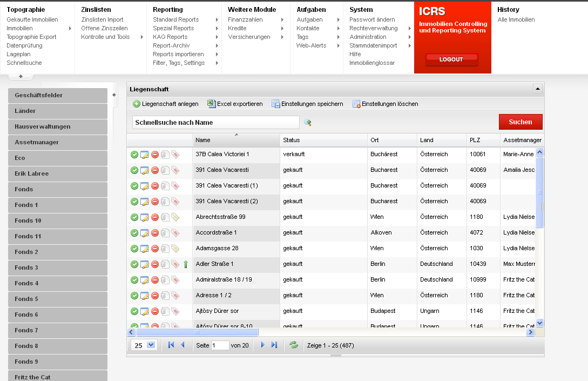Click Excel exportieren in toolbar
This screenshot has height=381, width=588.
(235, 104)
